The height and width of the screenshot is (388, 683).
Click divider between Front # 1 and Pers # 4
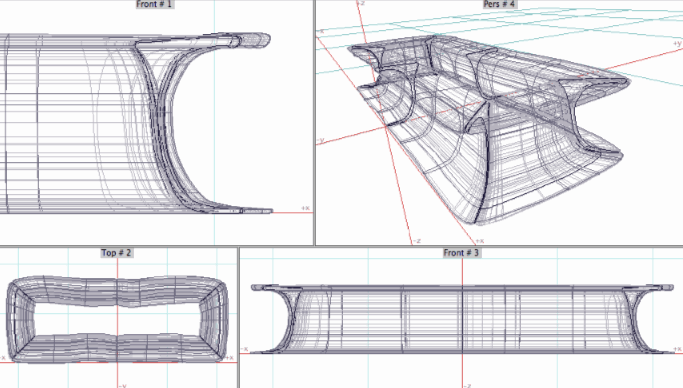click(x=314, y=122)
